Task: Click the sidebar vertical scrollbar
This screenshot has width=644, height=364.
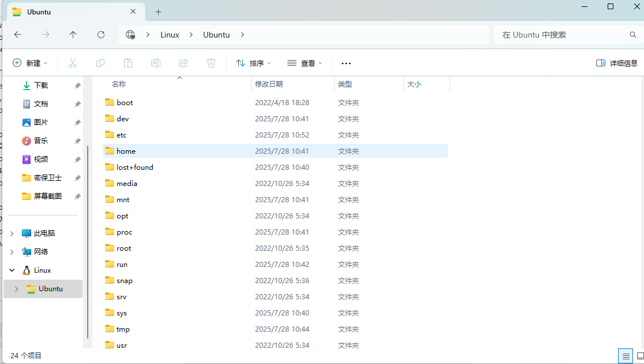Action: pos(88,242)
